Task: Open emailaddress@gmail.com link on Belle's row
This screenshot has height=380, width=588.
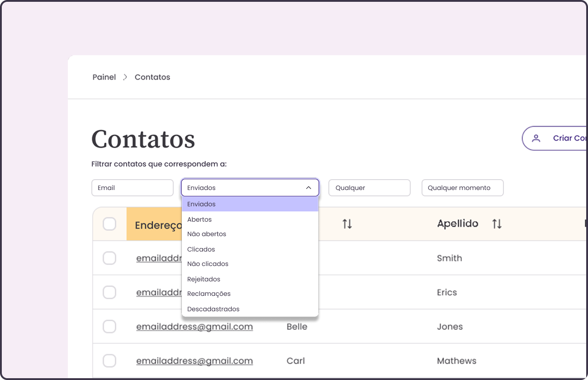Action: (194, 327)
